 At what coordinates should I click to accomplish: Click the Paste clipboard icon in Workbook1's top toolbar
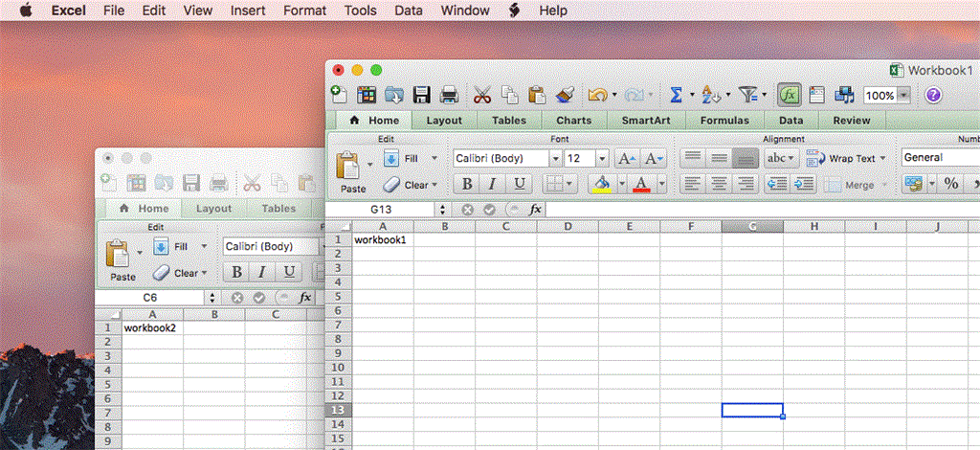point(537,95)
